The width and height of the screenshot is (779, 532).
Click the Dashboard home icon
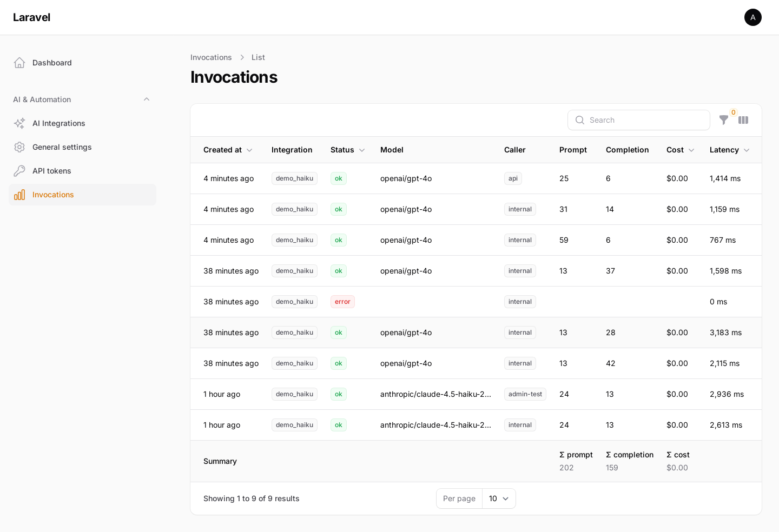(19, 63)
